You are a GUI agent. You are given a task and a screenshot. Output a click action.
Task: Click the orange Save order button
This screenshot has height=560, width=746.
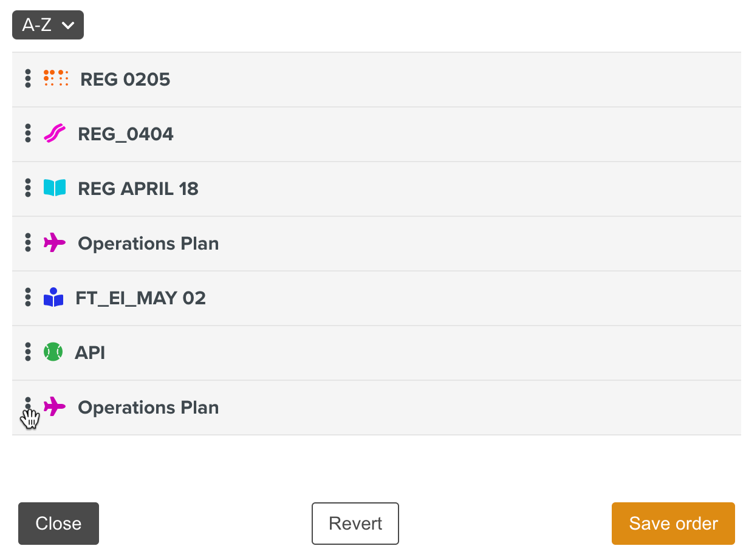[x=673, y=524]
